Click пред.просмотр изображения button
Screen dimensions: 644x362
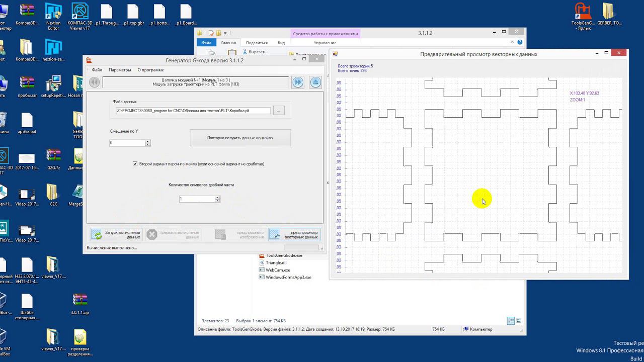240,234
